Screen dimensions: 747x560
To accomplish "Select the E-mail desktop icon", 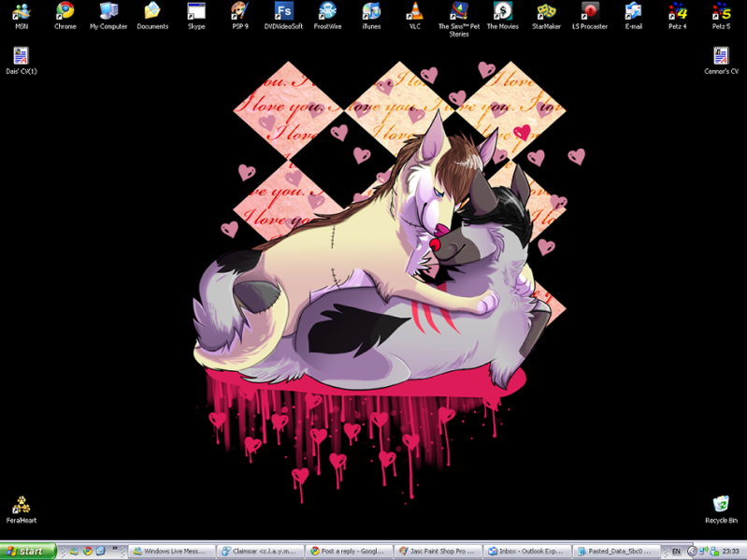I will coord(634,15).
